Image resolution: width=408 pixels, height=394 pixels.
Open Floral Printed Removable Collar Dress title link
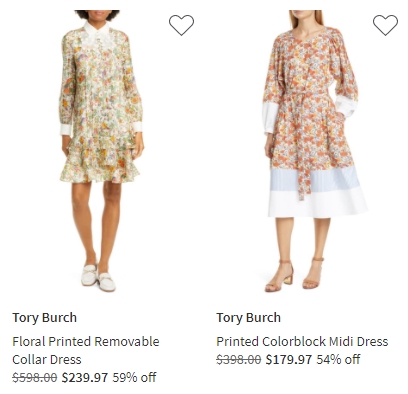click(x=86, y=350)
